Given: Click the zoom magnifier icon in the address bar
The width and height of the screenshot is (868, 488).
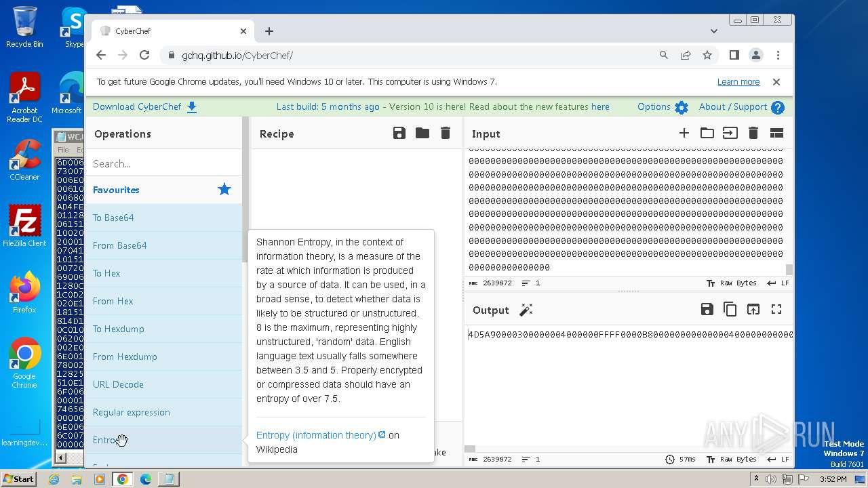Looking at the screenshot, I should coord(664,56).
